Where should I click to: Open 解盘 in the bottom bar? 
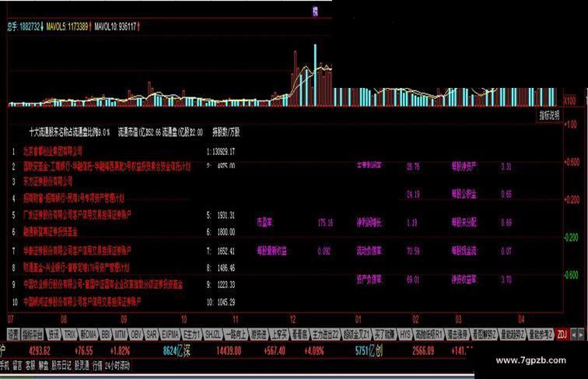44,366
